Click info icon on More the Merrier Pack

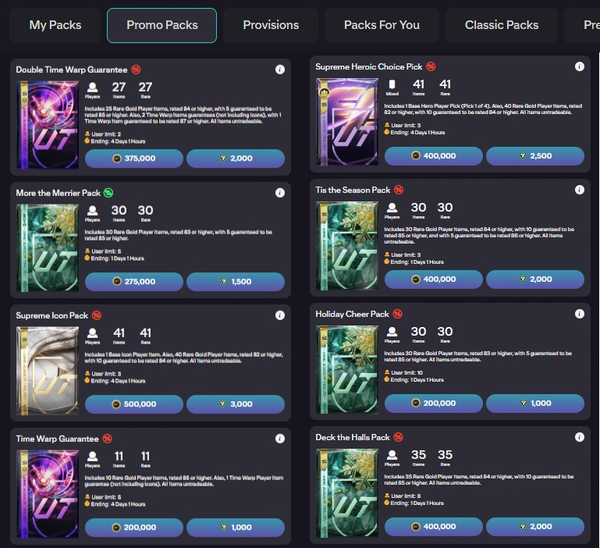(x=280, y=191)
